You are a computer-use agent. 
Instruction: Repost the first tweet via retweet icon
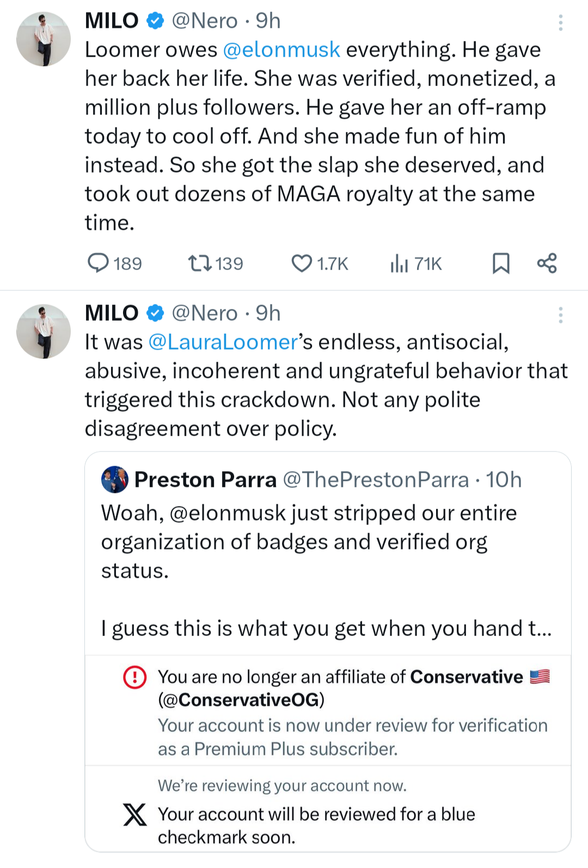(200, 264)
